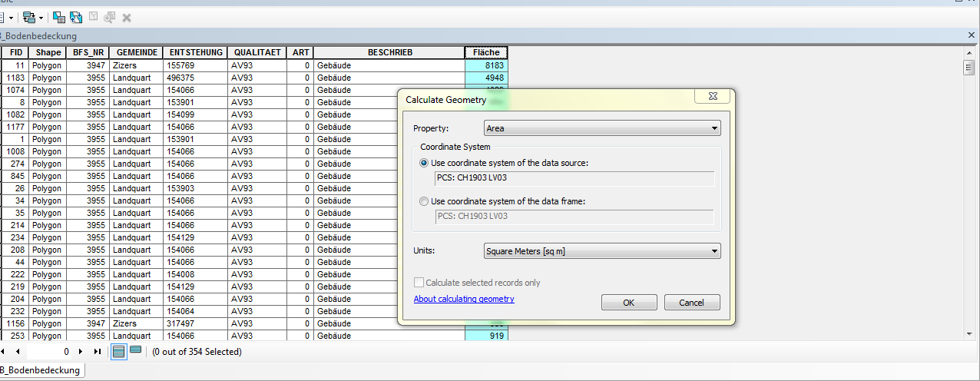The width and height of the screenshot is (980, 381).
Task: Toggle 'Calculate selected records only' checkbox
Action: coord(419,283)
